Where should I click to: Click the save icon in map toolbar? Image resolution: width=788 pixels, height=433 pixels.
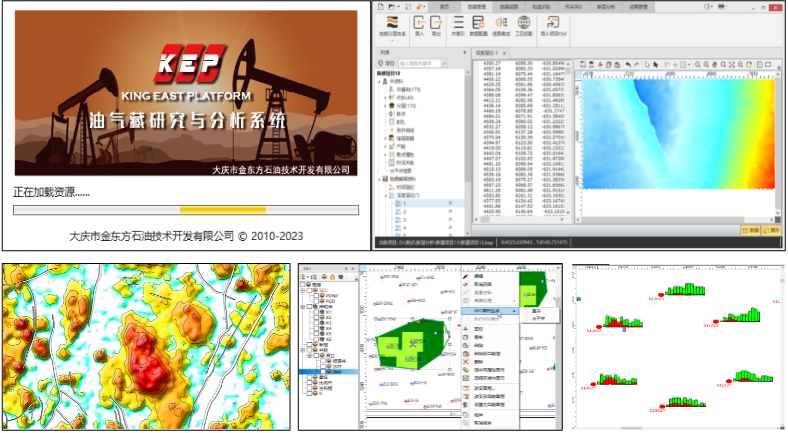tap(582, 65)
